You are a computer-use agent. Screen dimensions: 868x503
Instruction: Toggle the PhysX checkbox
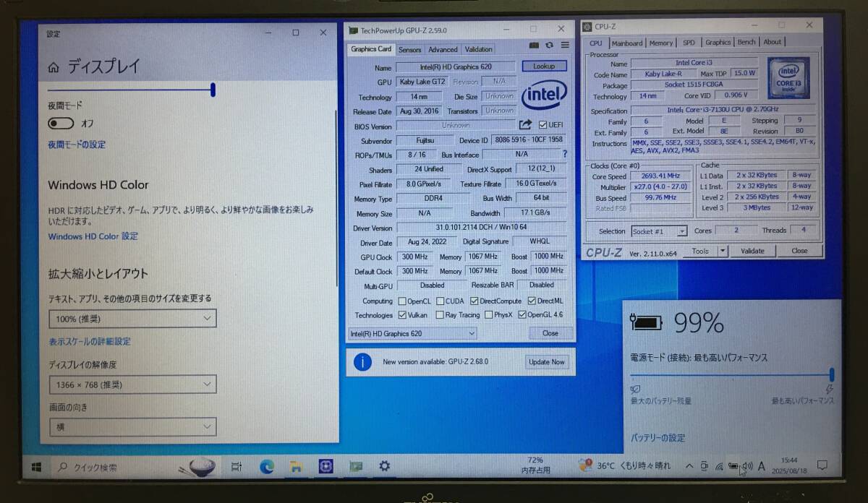pos(488,315)
